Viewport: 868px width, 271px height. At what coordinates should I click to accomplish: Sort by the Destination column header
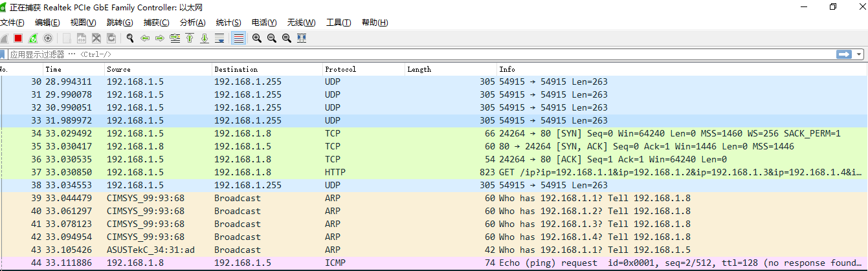267,69
